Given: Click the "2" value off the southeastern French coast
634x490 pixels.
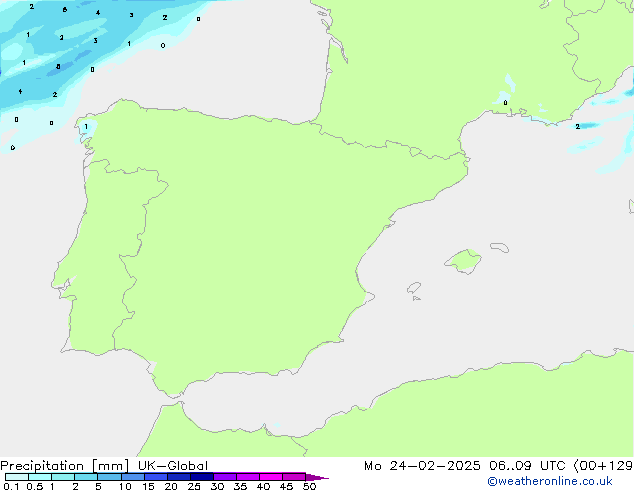Looking at the screenshot, I should pyautogui.click(x=577, y=127).
